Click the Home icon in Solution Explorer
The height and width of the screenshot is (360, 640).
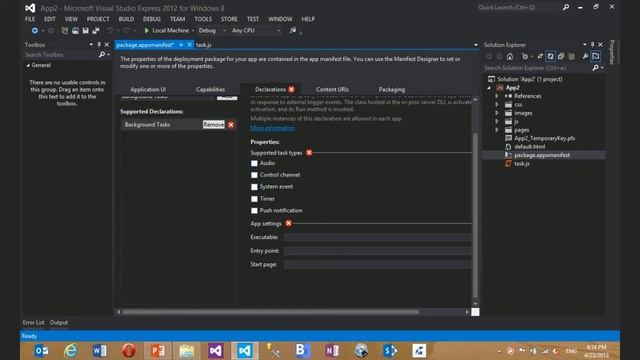pyautogui.click(x=510, y=56)
